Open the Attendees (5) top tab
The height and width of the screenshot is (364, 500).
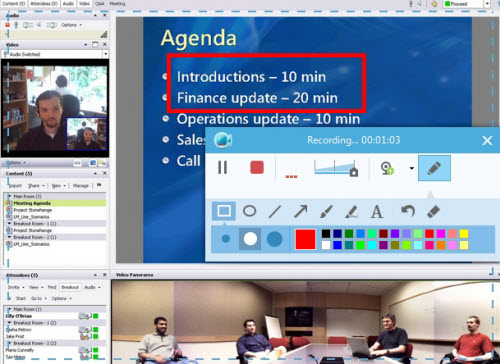[x=44, y=4]
